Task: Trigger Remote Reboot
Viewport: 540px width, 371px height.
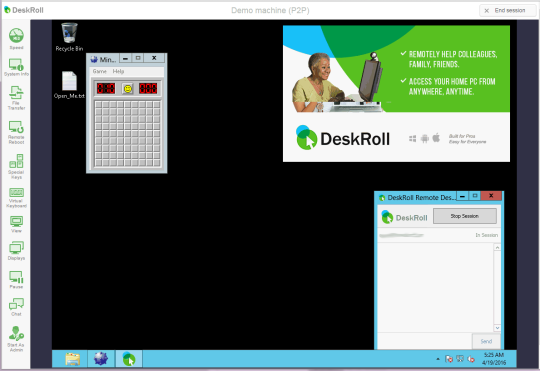Action: point(16,132)
